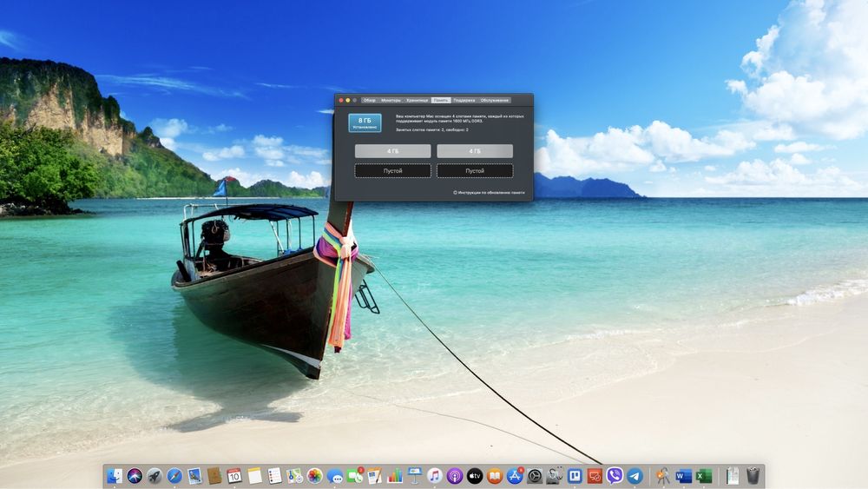Image resolution: width=868 pixels, height=489 pixels.
Task: Open the Messages chat bubble icon
Action: click(334, 476)
